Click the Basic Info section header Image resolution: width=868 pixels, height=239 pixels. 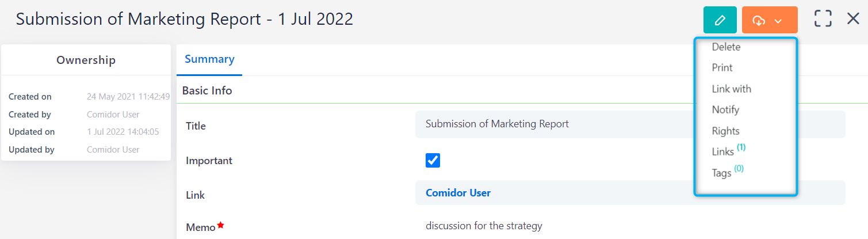(x=207, y=90)
